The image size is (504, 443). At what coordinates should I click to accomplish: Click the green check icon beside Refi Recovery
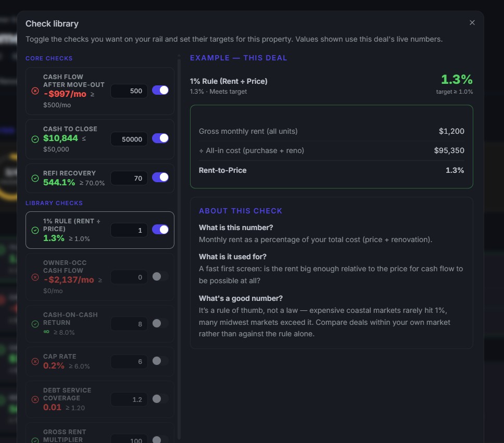[35, 178]
